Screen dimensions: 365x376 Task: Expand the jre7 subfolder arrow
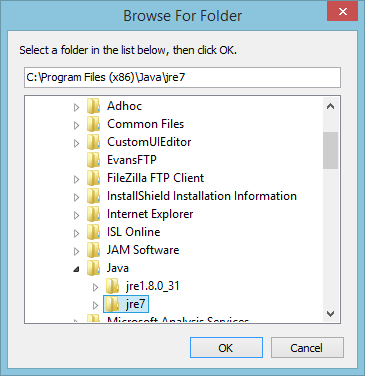click(x=95, y=305)
